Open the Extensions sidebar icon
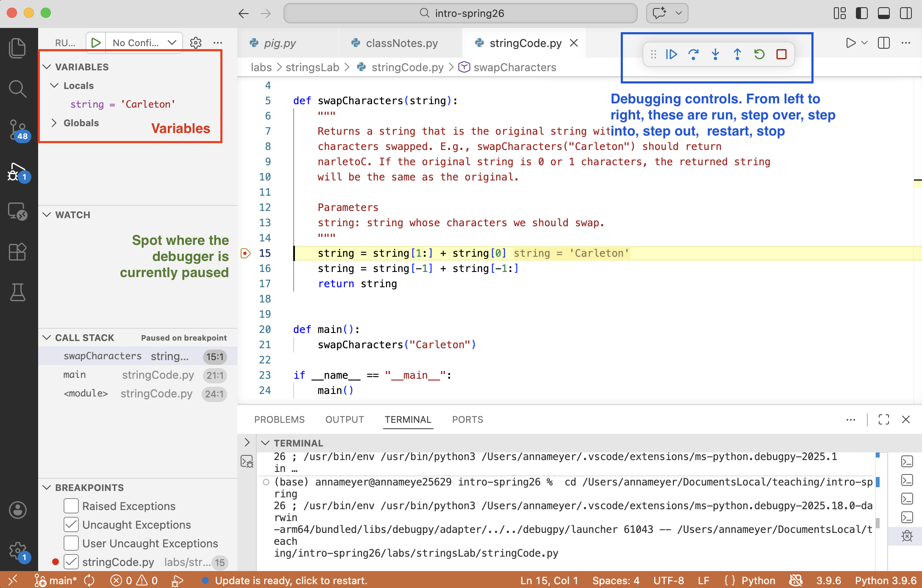 click(x=18, y=252)
